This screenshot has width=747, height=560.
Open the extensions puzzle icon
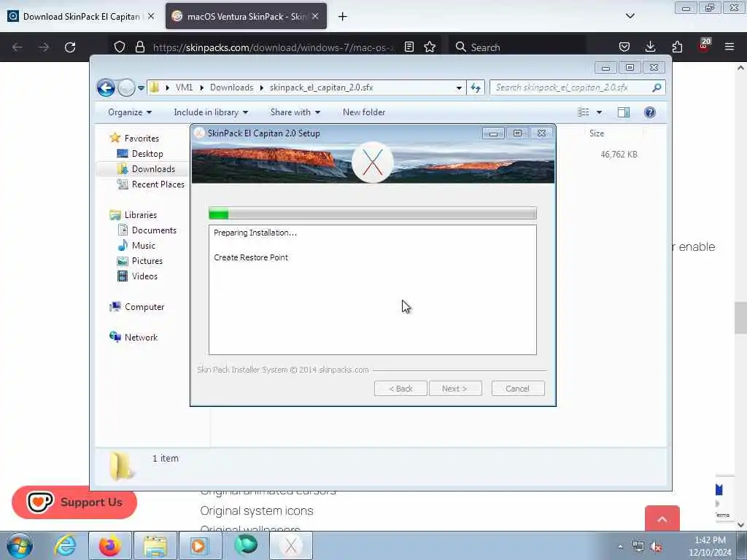[677, 47]
